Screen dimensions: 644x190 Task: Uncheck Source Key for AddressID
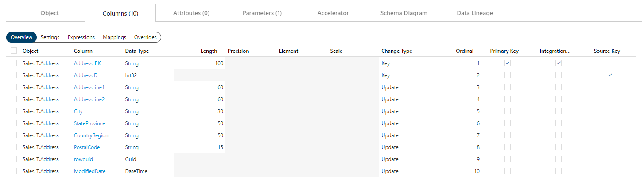610,75
